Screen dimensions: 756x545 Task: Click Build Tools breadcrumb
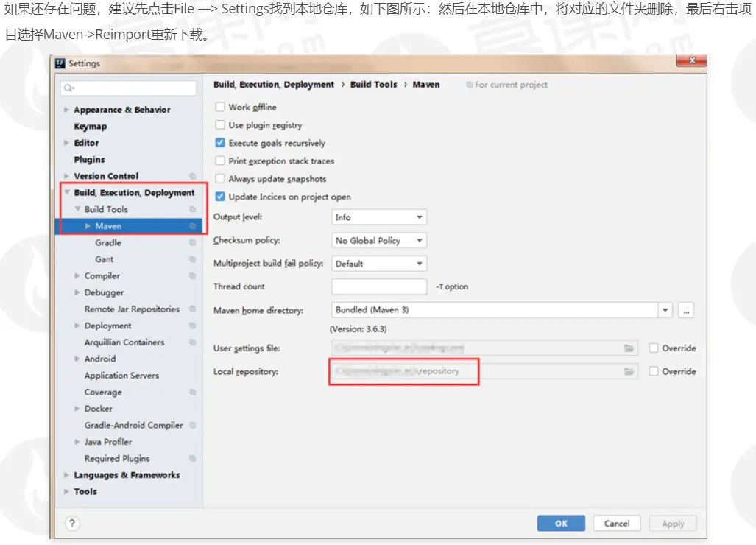tap(374, 85)
